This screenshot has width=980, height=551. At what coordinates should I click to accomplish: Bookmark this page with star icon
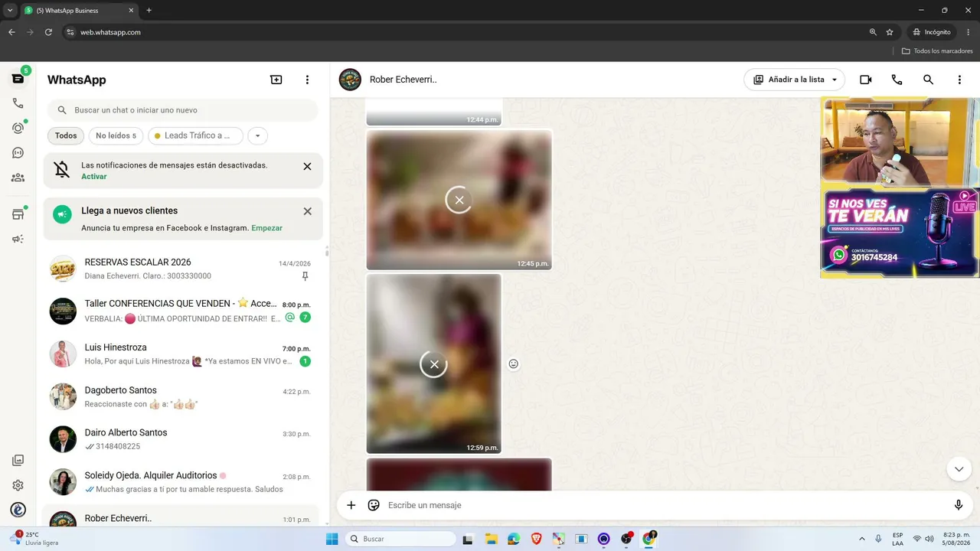(890, 32)
